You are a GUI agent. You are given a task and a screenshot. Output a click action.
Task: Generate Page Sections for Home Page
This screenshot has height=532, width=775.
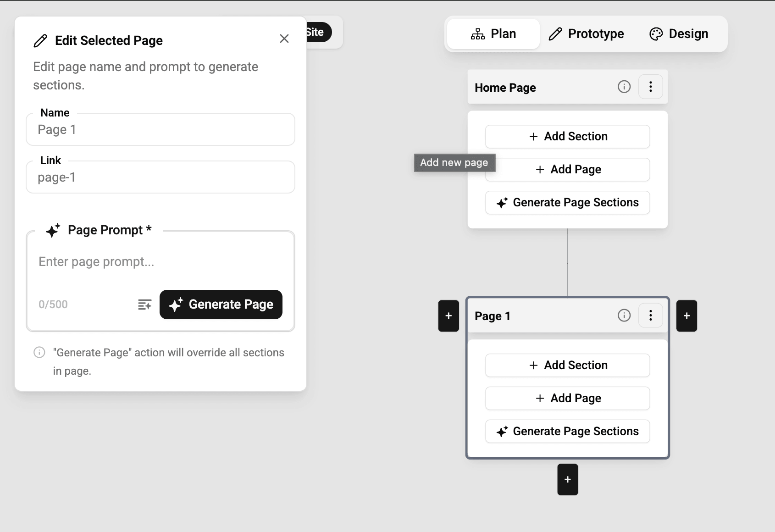(568, 203)
